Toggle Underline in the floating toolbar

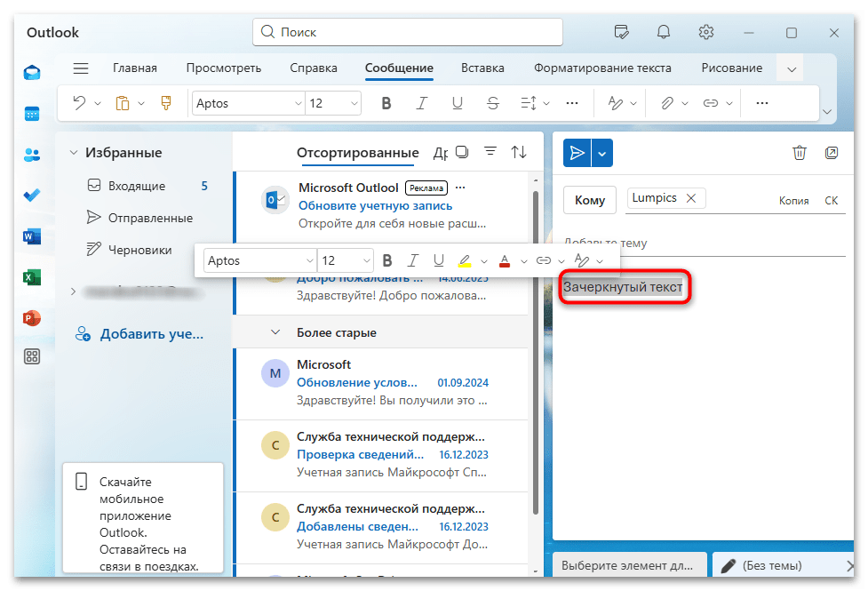[x=439, y=260]
